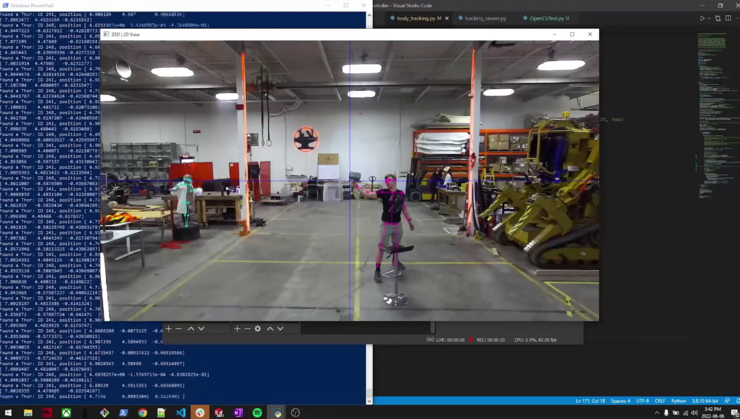Change language mode Python in status bar
This screenshot has height=419, width=740.
coord(678,401)
